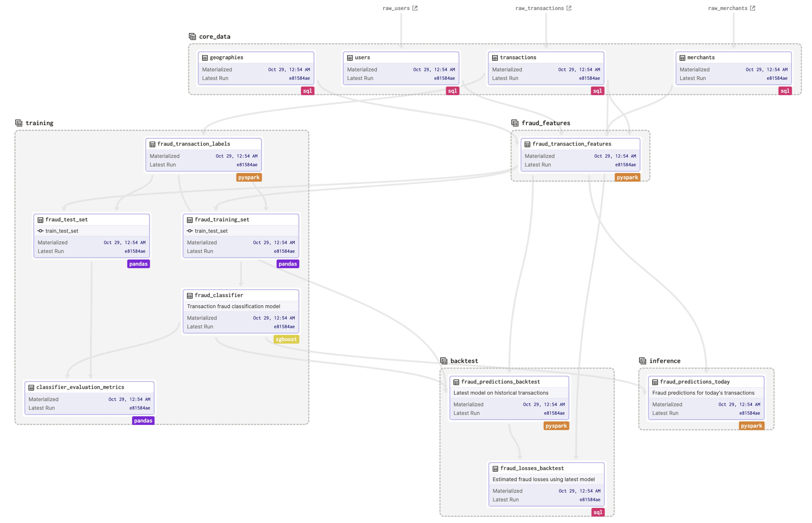
Task: Open the fraud_losses_backtest latest run e81584ae
Action: click(x=590, y=500)
